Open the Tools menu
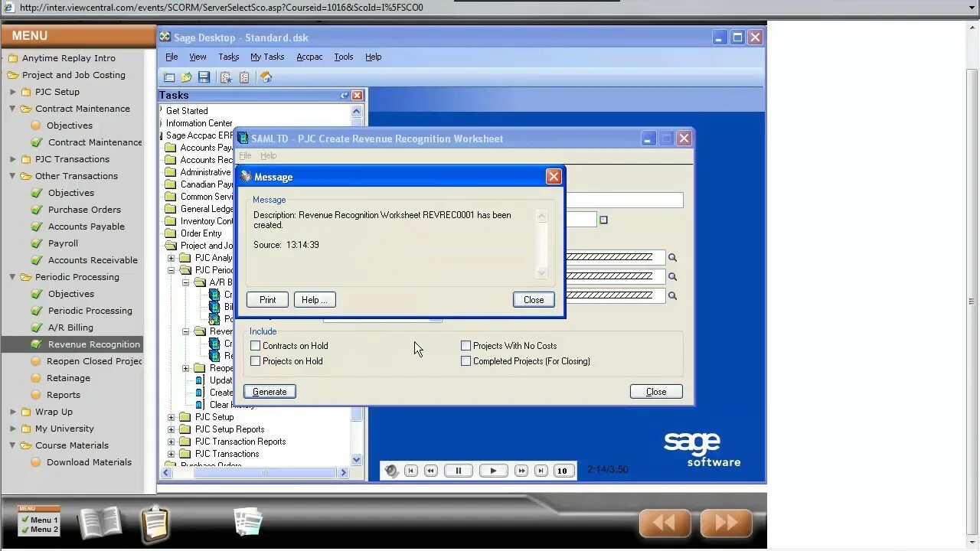 [343, 57]
